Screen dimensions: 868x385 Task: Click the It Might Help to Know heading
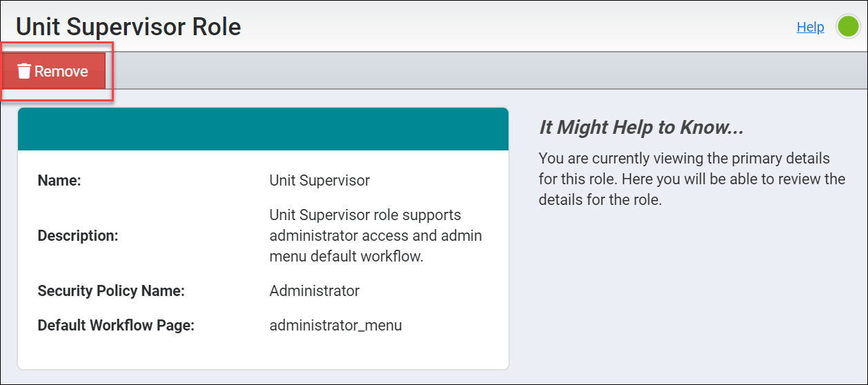click(641, 128)
